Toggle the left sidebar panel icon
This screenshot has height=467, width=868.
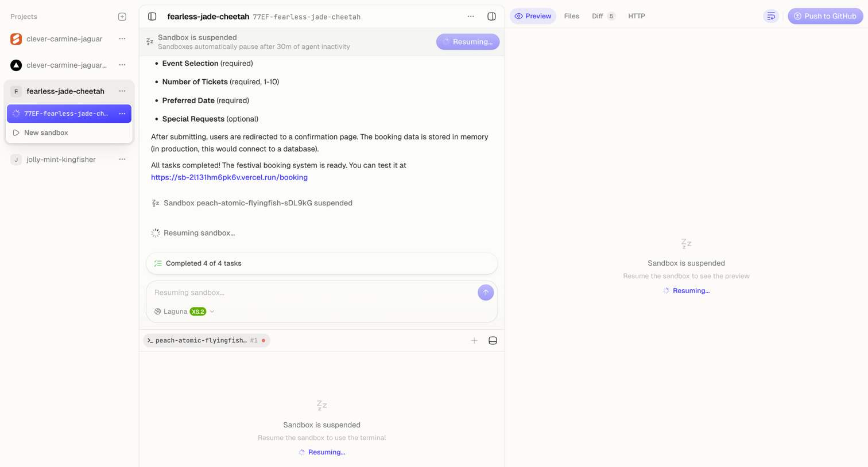click(x=152, y=17)
